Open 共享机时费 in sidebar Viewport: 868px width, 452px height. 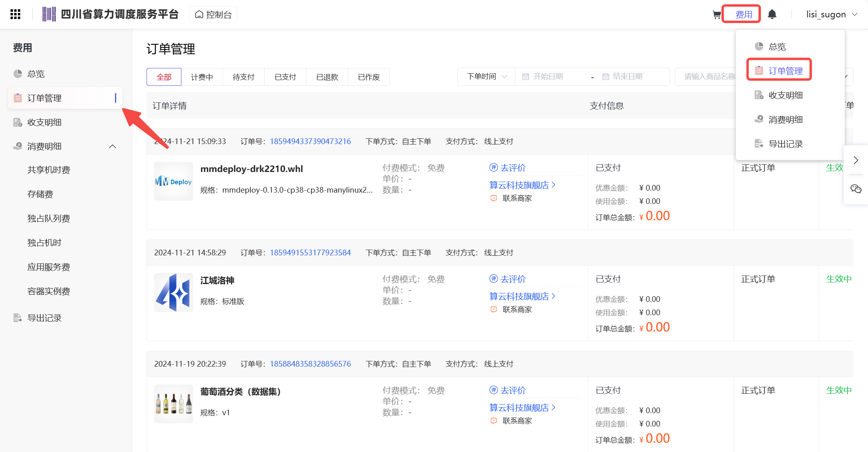tap(49, 170)
